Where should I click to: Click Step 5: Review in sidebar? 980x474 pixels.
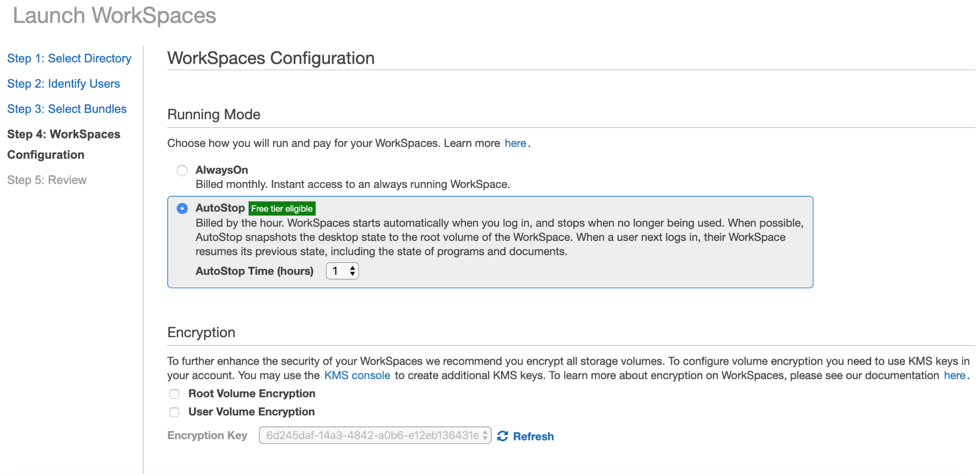click(47, 180)
